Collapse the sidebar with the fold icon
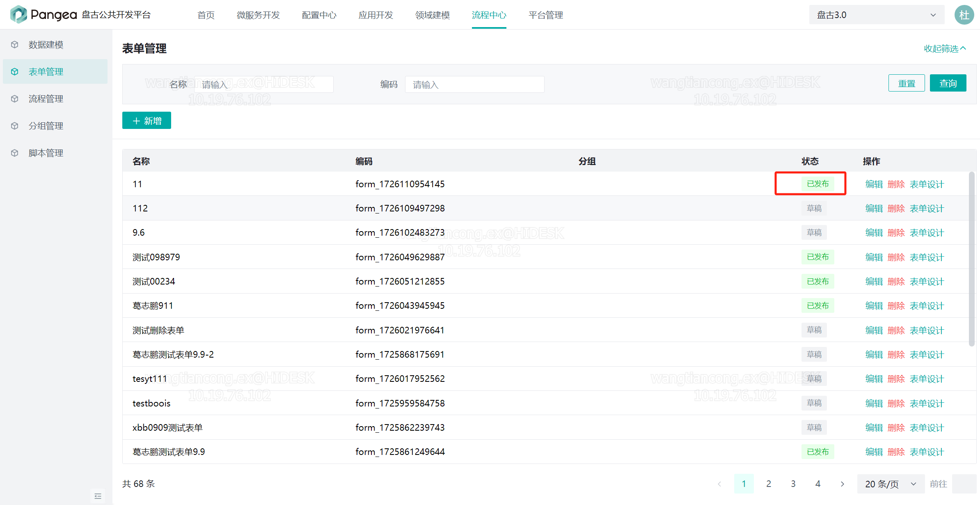This screenshot has height=505, width=980. click(x=98, y=496)
